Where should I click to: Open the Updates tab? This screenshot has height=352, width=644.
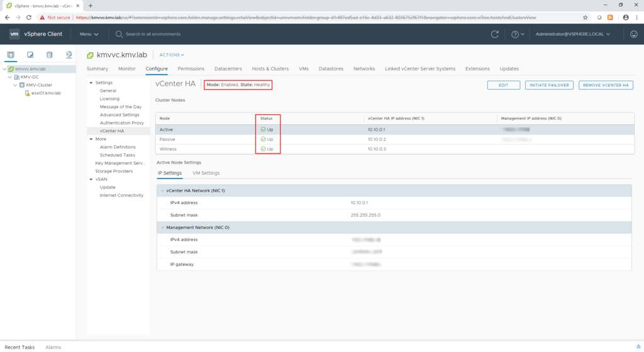(509, 69)
